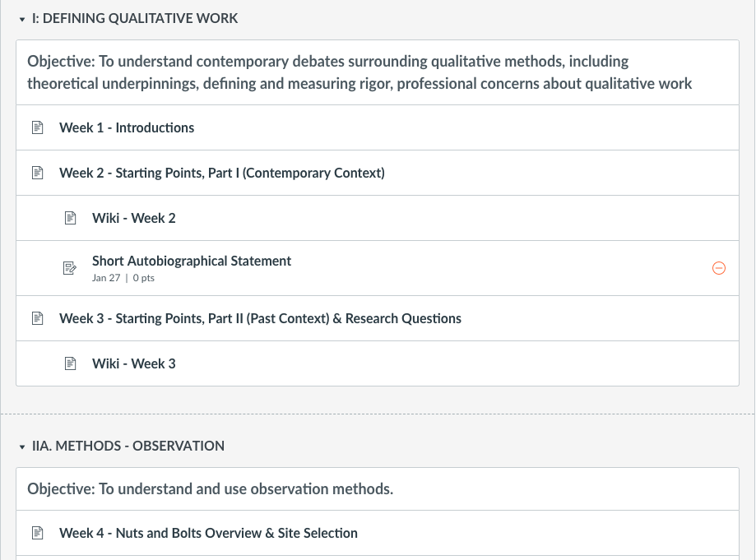Click the assignment icon beside Short Autobiographical Statement

(70, 268)
